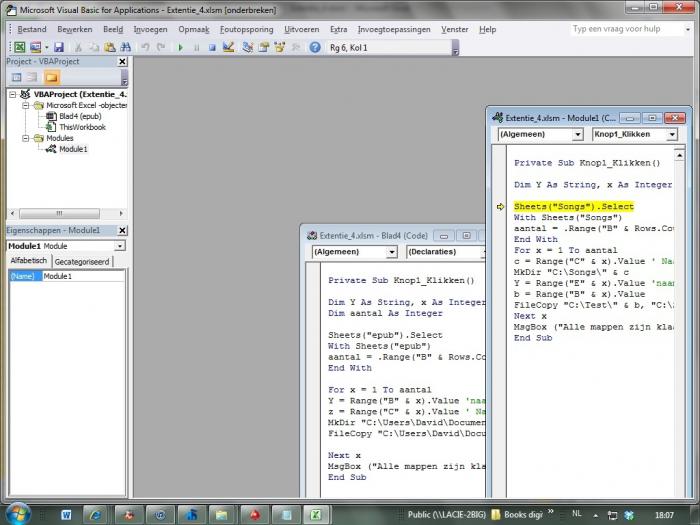This screenshot has height=525, width=700.
Task: Open the Foutopsporing menu
Action: click(246, 29)
